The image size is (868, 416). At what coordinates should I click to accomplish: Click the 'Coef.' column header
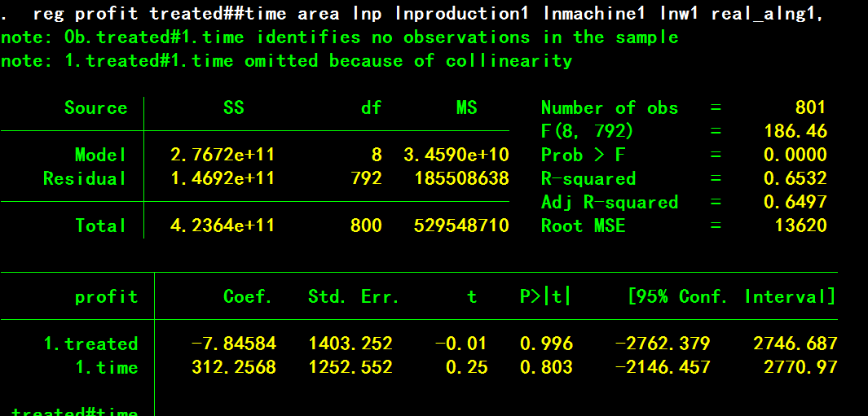(x=248, y=297)
